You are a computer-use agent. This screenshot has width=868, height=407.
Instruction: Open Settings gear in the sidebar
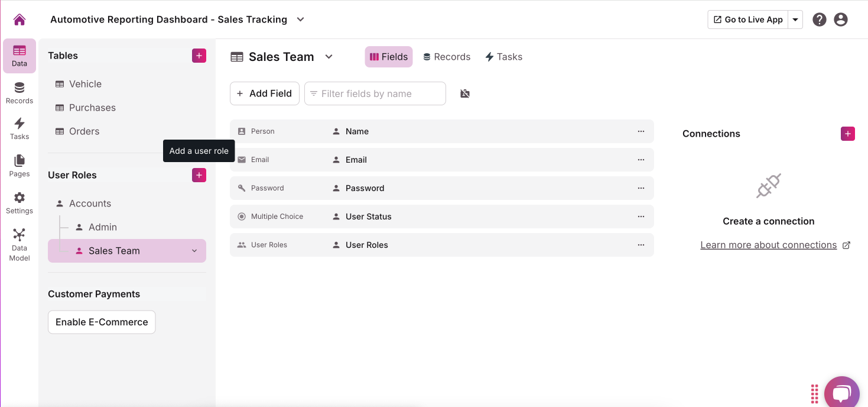tap(19, 203)
